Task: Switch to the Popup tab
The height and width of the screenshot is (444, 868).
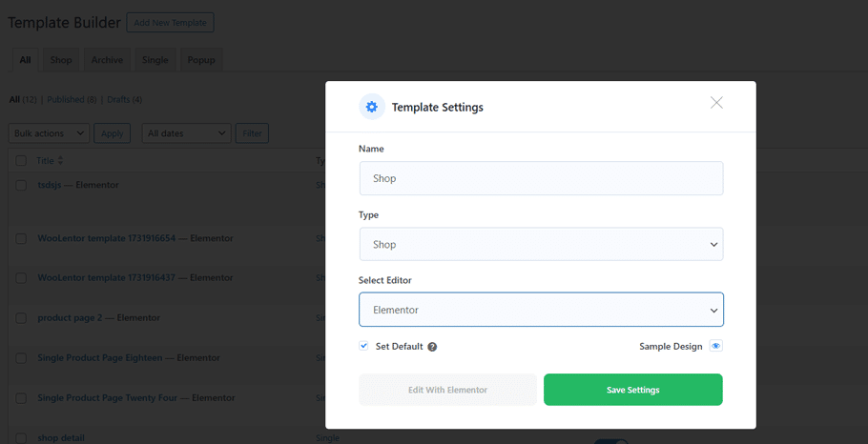Action: 200,60
